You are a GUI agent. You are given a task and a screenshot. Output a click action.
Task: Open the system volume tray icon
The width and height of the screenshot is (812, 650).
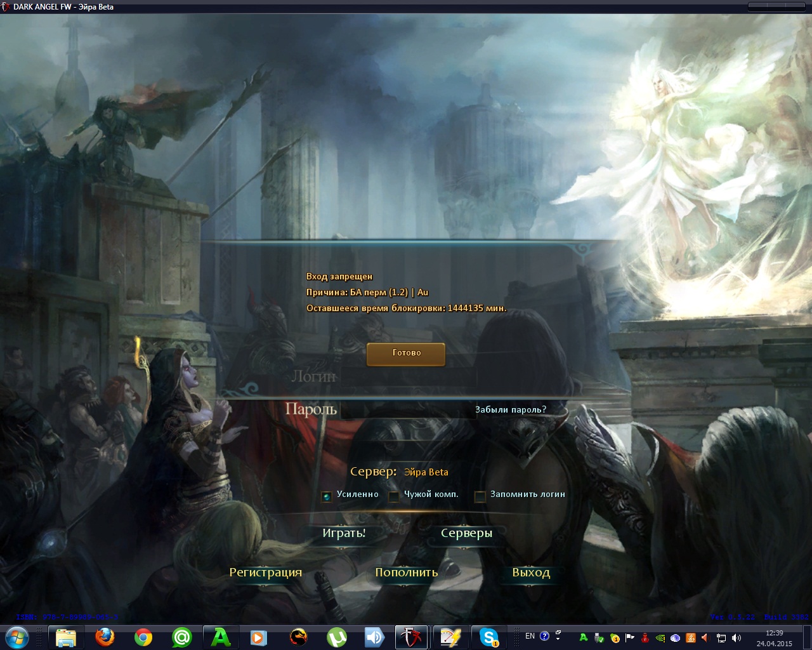click(x=737, y=638)
